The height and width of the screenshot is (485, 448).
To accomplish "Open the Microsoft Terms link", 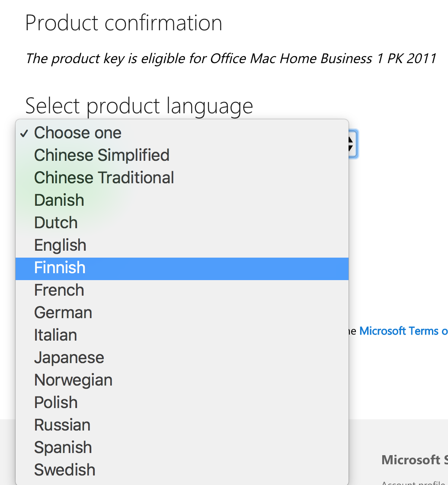I will tap(403, 331).
